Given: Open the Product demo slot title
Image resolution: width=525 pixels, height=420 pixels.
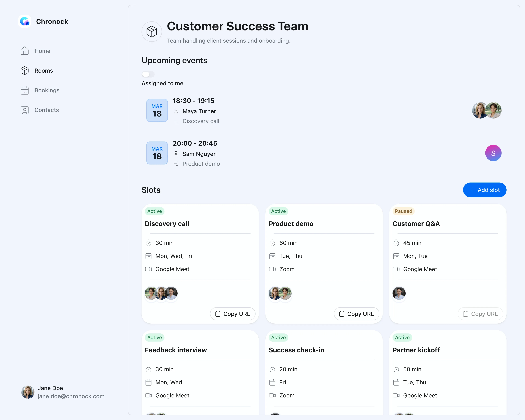Looking at the screenshot, I should 291,224.
